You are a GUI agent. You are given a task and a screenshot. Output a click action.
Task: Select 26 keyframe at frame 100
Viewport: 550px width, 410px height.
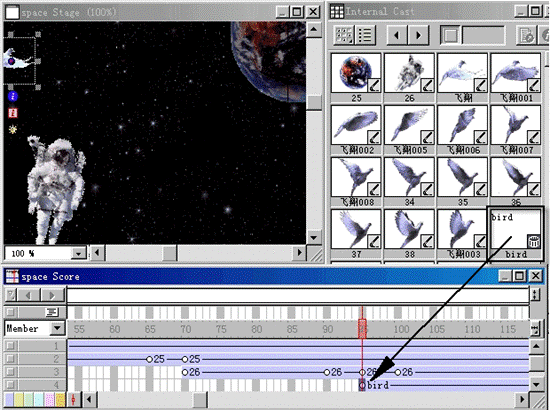pos(397,372)
